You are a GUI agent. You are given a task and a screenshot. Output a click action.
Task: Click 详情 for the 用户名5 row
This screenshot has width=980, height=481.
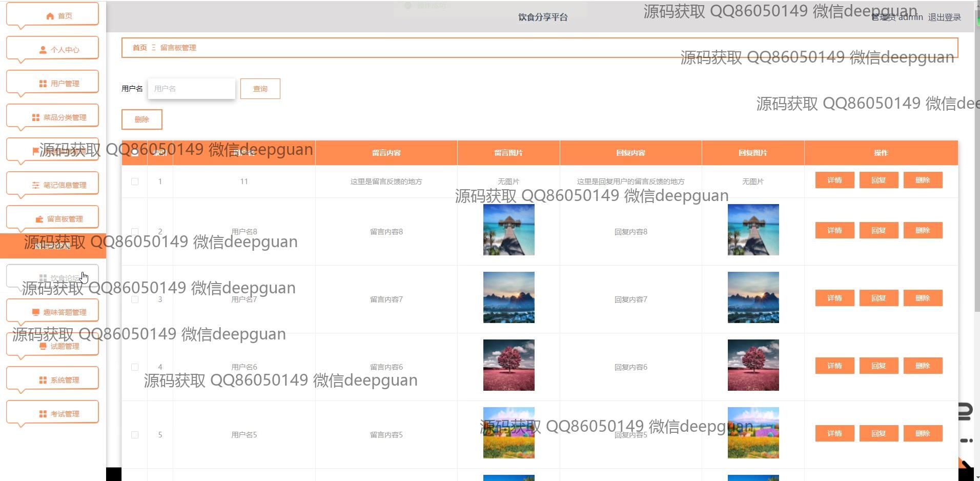pyautogui.click(x=834, y=433)
